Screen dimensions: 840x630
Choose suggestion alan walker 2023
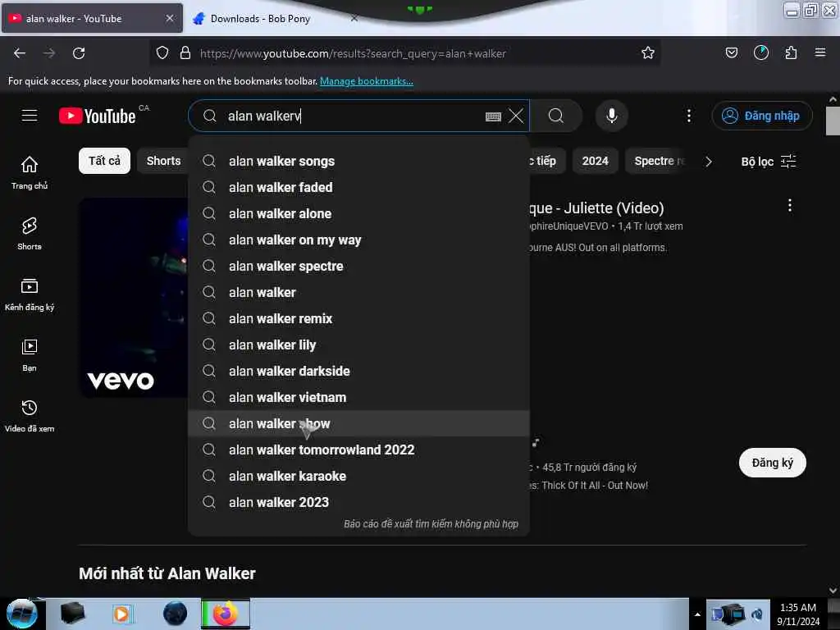click(x=359, y=503)
